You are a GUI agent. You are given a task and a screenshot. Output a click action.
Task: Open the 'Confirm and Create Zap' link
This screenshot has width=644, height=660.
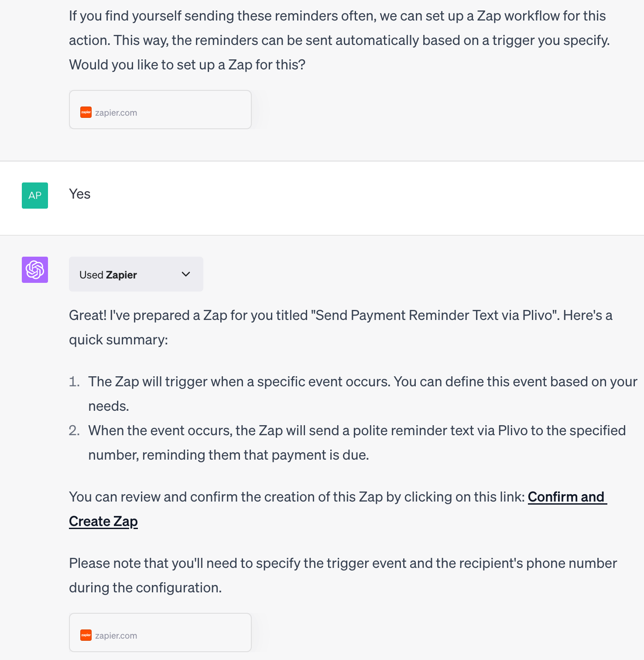pyautogui.click(x=567, y=497)
